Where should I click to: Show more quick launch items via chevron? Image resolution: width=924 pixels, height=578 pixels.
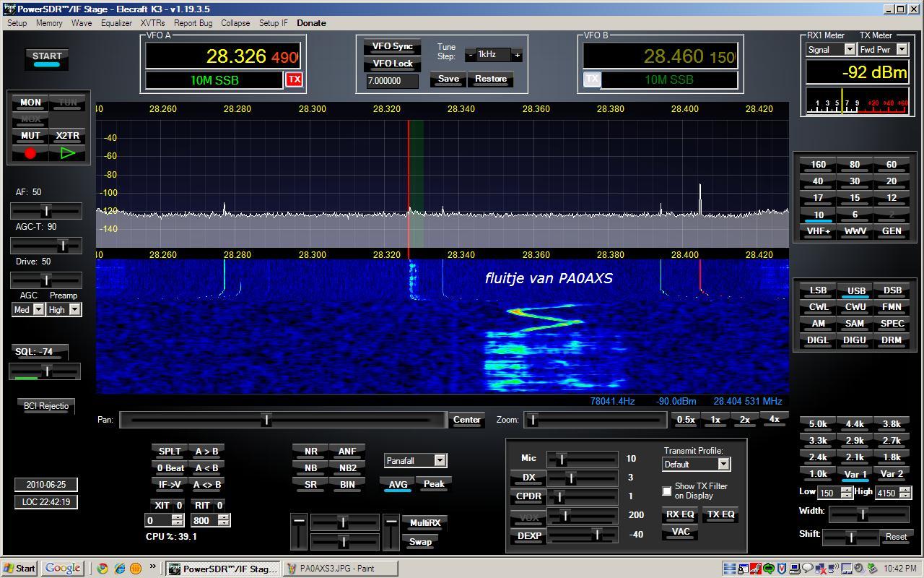pos(153,567)
